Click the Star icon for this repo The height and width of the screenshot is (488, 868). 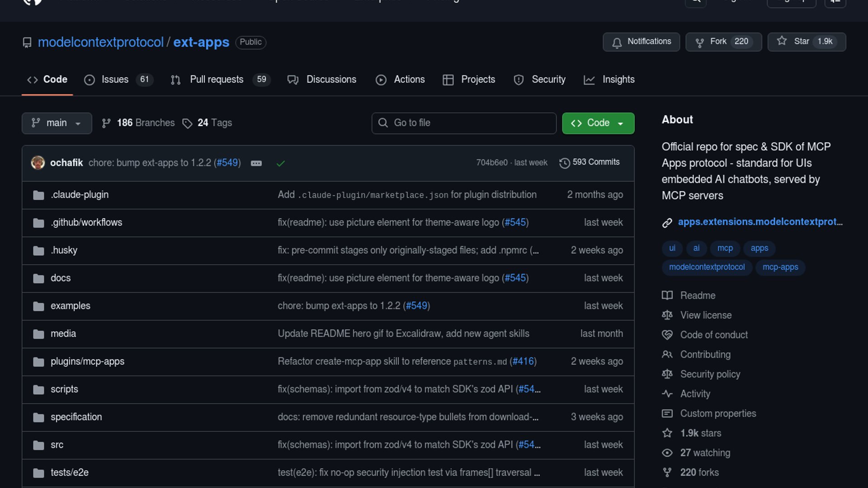point(782,41)
